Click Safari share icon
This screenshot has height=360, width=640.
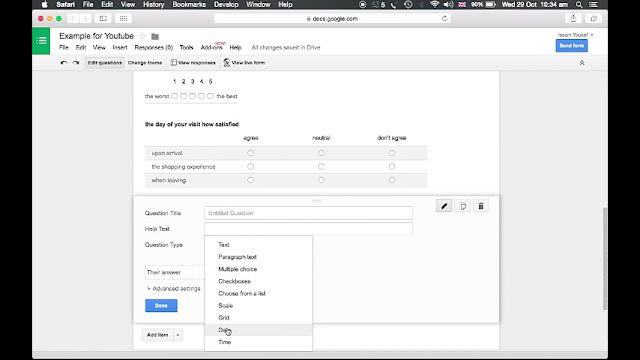point(573,18)
